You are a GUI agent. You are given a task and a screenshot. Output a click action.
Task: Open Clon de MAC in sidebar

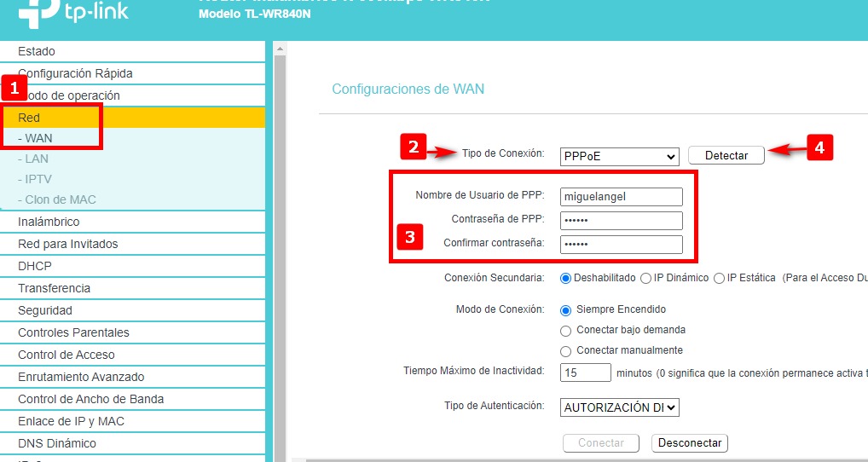point(60,199)
